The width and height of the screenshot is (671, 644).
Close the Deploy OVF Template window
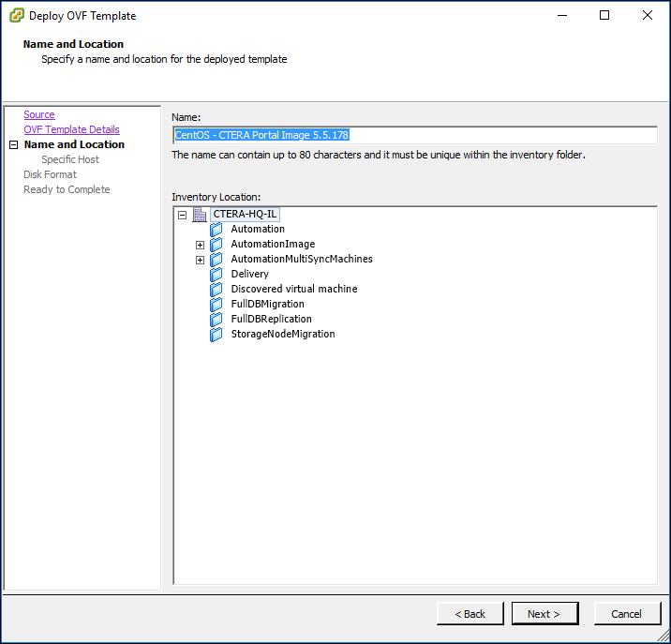click(648, 15)
